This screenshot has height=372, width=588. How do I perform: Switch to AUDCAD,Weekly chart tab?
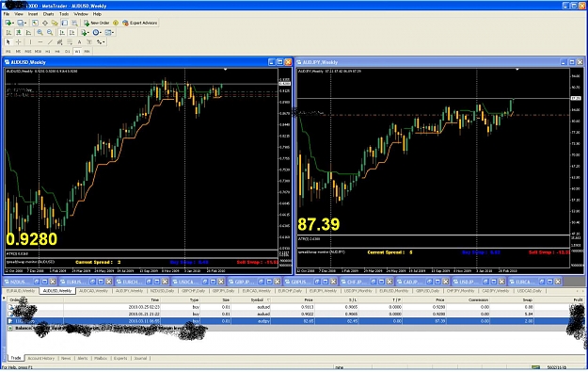tap(94, 291)
